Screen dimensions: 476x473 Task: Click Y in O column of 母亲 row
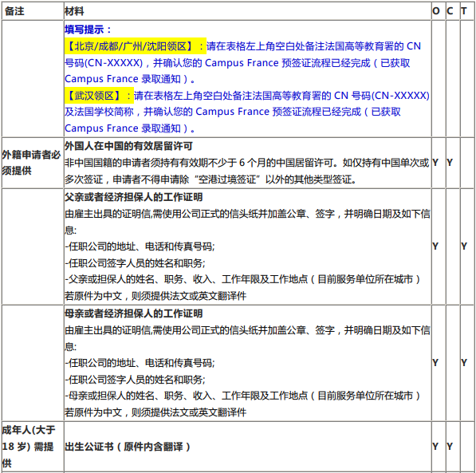click(x=435, y=362)
